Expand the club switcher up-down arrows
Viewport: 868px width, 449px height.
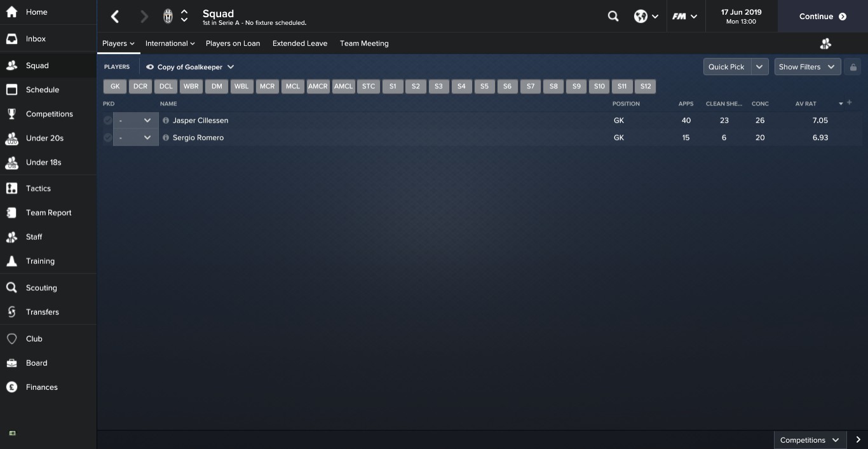184,17
